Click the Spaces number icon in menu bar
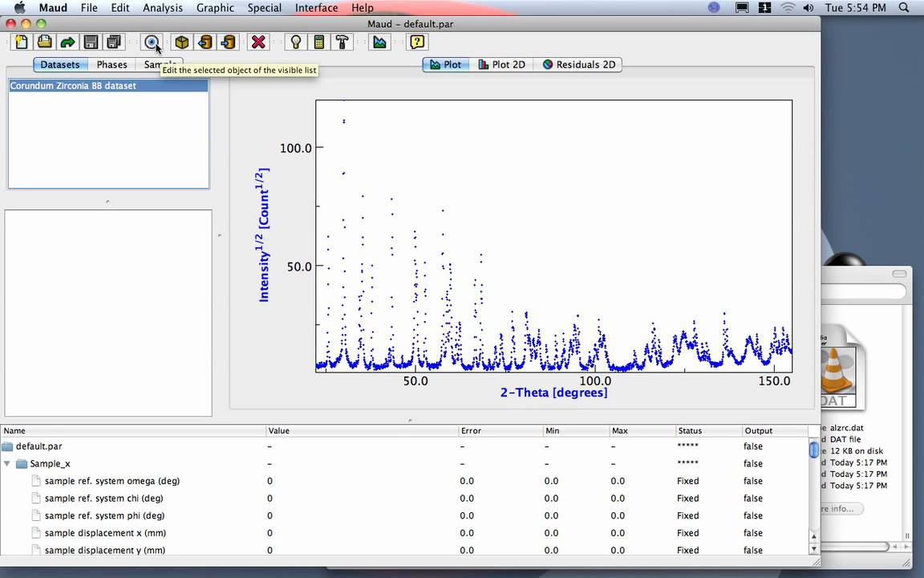 (x=765, y=8)
